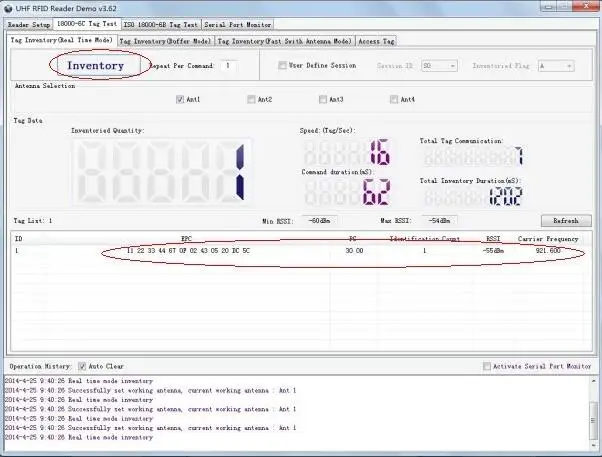Click the Total Inventory Duration display 1202

tap(473, 197)
